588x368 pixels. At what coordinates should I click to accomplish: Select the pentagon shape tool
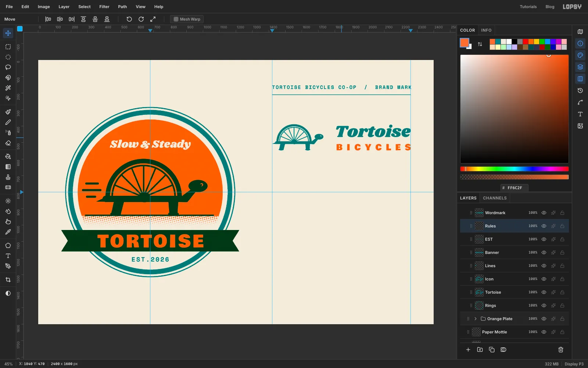pos(8,245)
